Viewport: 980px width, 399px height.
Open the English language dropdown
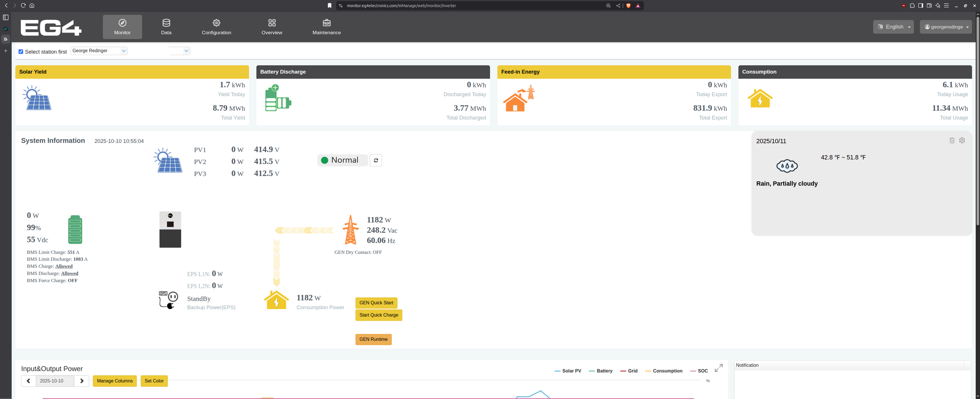click(893, 27)
